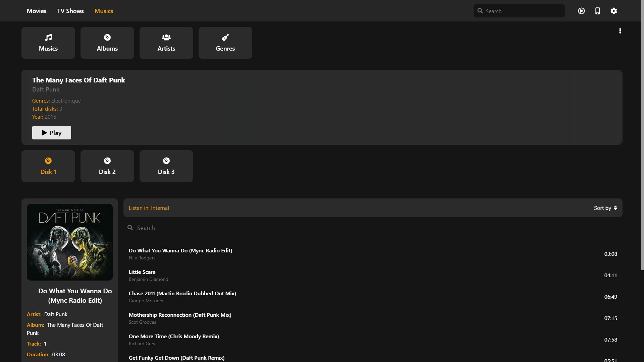Click the play circle icon in header
The image size is (644, 362).
click(581, 11)
